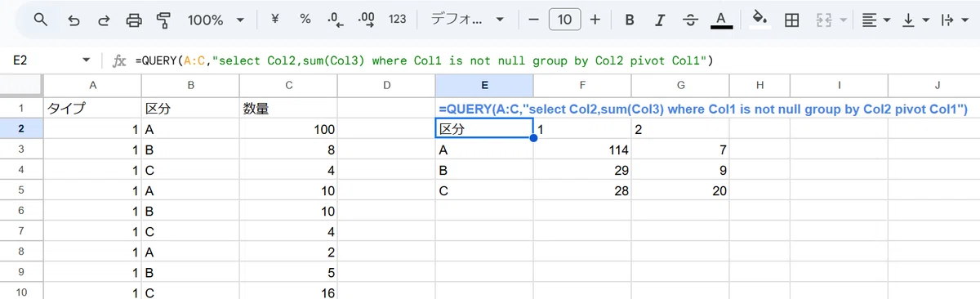Increase font size with plus button
The height and width of the screenshot is (299, 980).
point(595,20)
